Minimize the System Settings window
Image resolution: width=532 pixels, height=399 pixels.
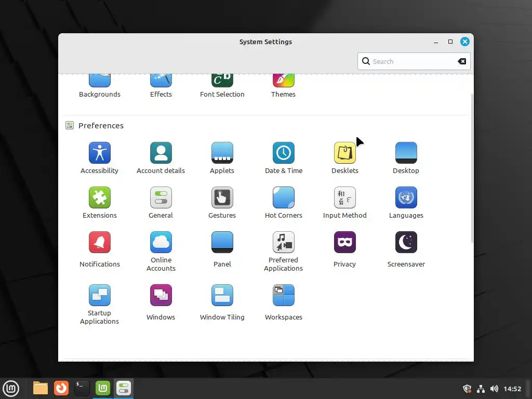[x=436, y=42]
